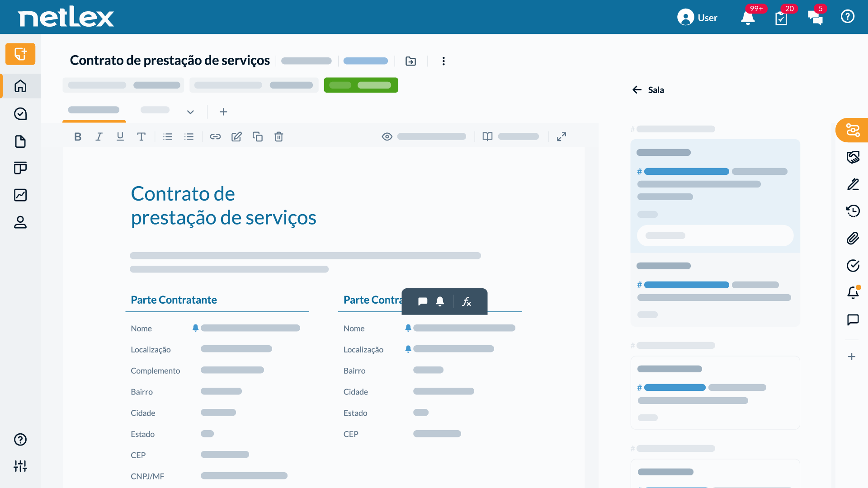Image resolution: width=868 pixels, height=488 pixels.
Task: Click the orange new document button
Action: [20, 54]
